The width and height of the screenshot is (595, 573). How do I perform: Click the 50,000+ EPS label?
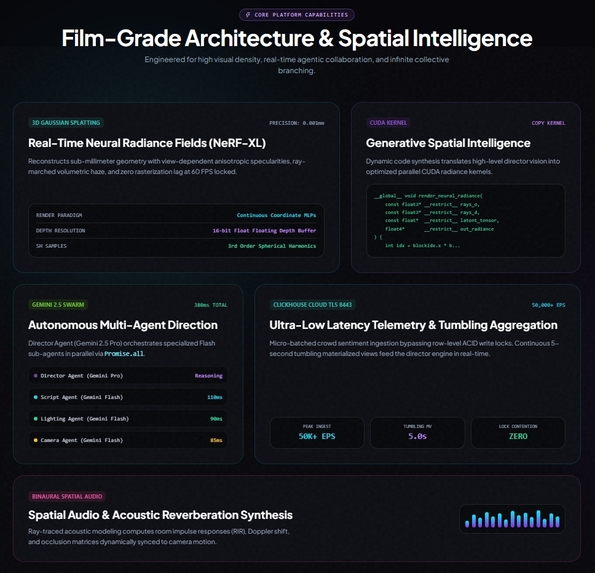548,305
